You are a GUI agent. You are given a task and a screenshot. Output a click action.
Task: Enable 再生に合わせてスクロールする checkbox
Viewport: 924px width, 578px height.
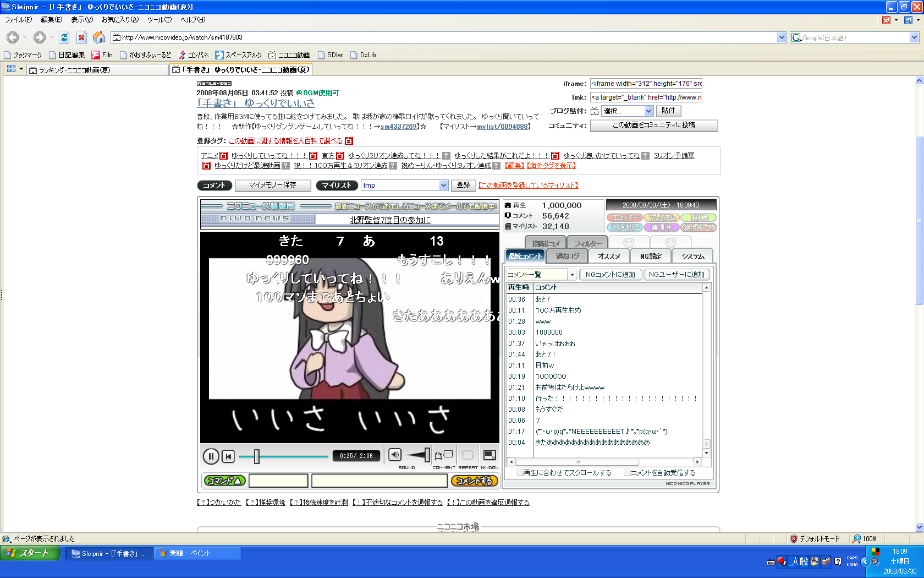click(x=520, y=473)
